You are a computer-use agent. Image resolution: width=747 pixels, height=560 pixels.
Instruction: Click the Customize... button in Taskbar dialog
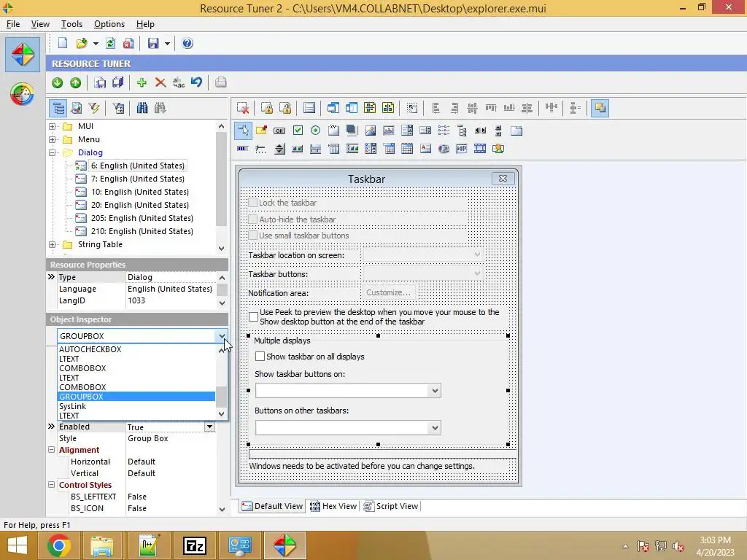click(388, 293)
